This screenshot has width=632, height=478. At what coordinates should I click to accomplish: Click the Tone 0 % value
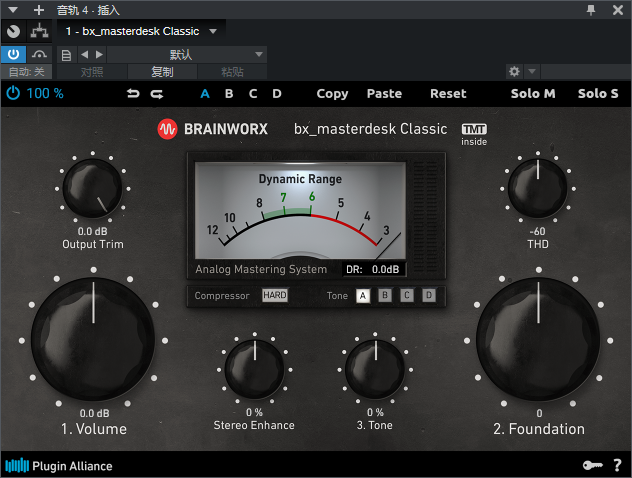(375, 412)
